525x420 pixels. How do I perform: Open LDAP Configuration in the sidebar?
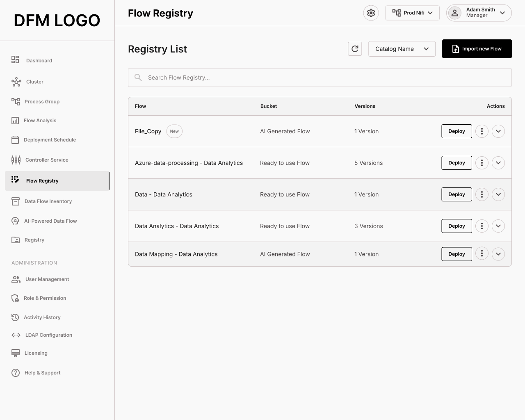pyautogui.click(x=49, y=335)
